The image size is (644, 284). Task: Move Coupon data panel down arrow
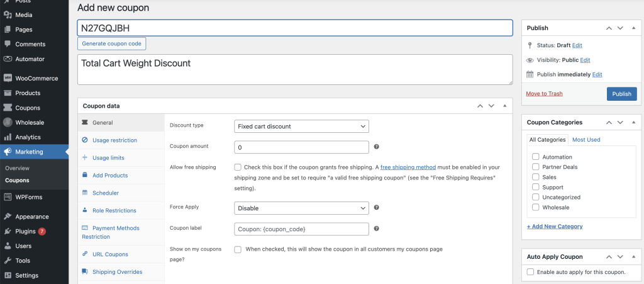(x=491, y=106)
